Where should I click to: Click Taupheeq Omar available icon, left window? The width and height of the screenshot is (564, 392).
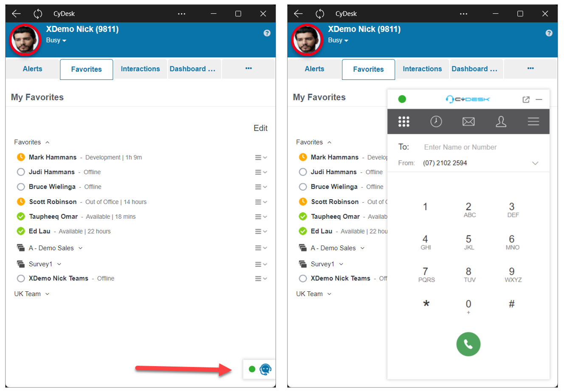21,217
